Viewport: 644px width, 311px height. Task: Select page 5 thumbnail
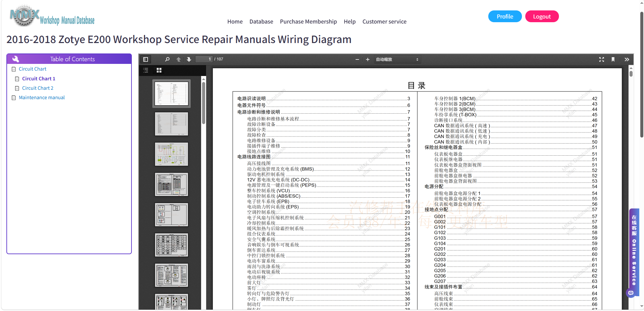[172, 215]
